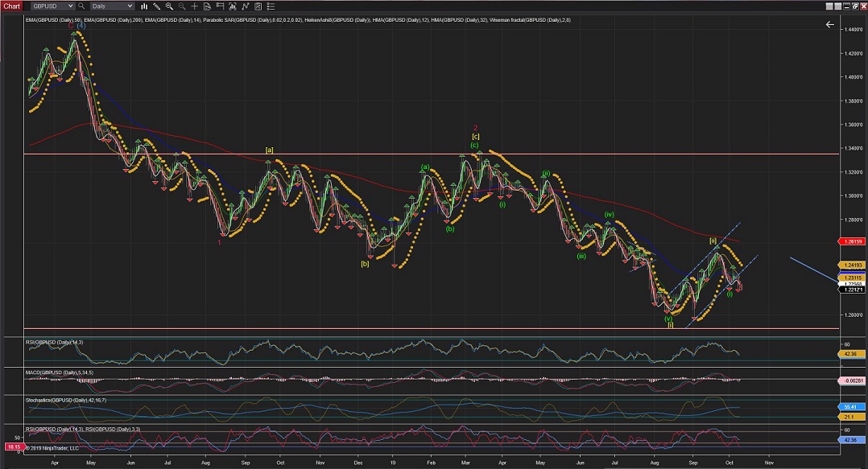Viewport: 868px width, 469px height.
Task: Open the data box document icon
Action: point(207,6)
